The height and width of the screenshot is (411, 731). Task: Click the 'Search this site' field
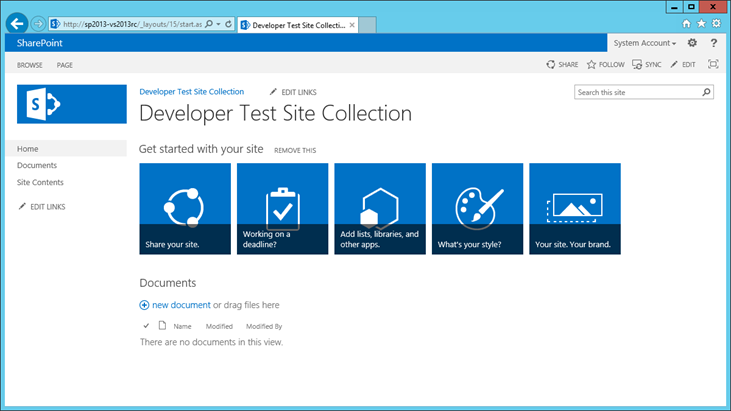pyautogui.click(x=638, y=92)
